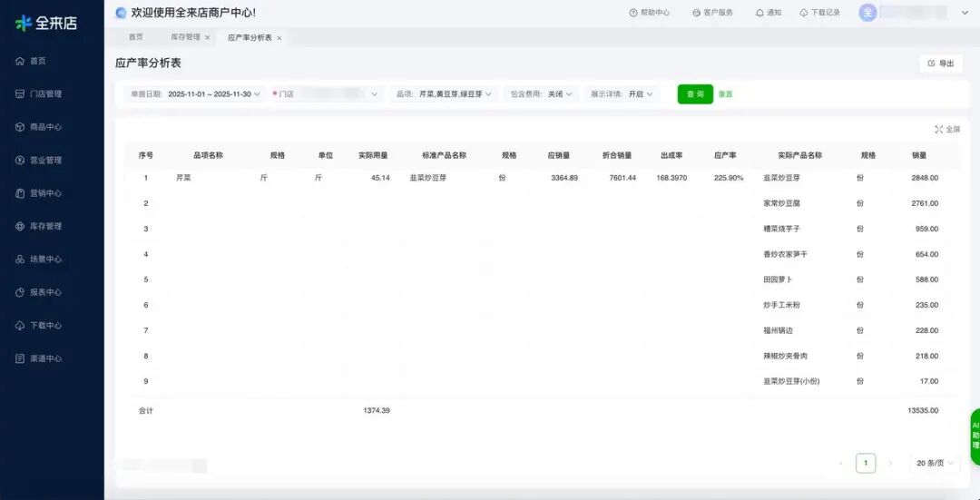The height and width of the screenshot is (500, 980).
Task: Open 库存管理 in the sidebar
Action: point(39,226)
